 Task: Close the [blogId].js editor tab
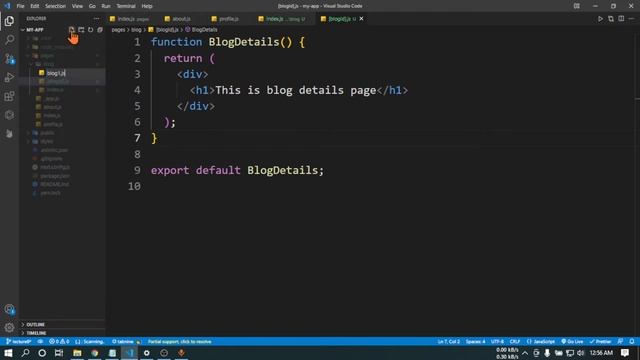pos(361,19)
